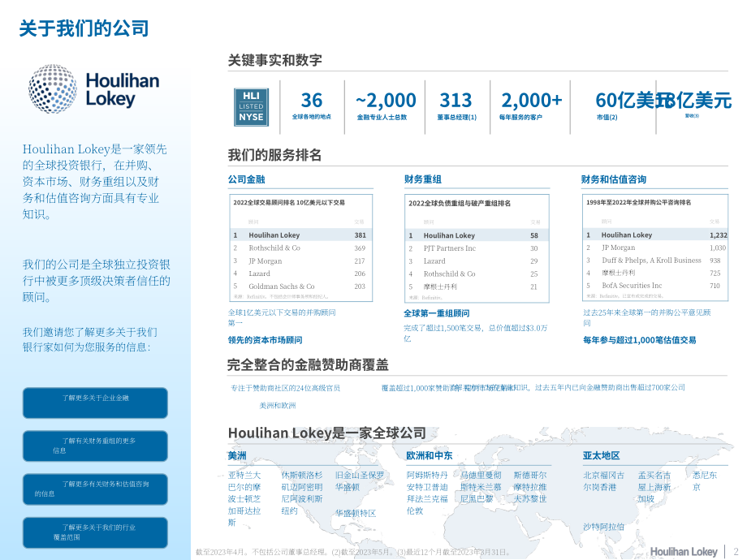Click Houlihan Lokey是一家全球公司 heading

tap(326, 433)
